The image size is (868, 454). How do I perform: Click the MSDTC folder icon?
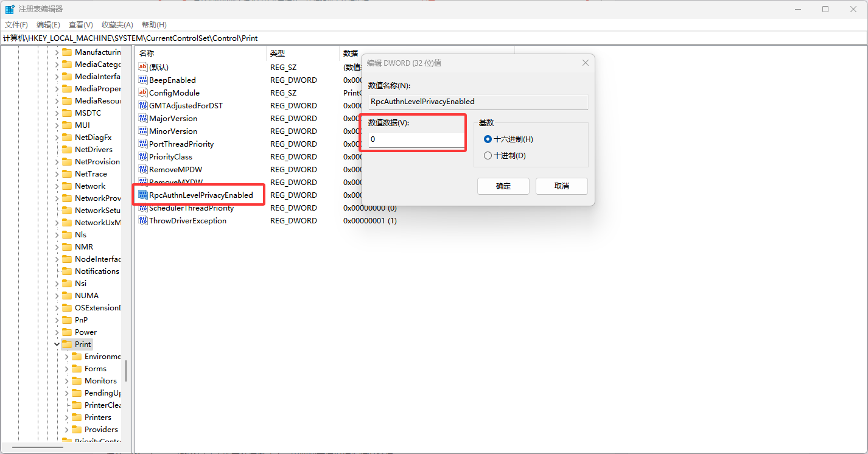[x=67, y=113]
